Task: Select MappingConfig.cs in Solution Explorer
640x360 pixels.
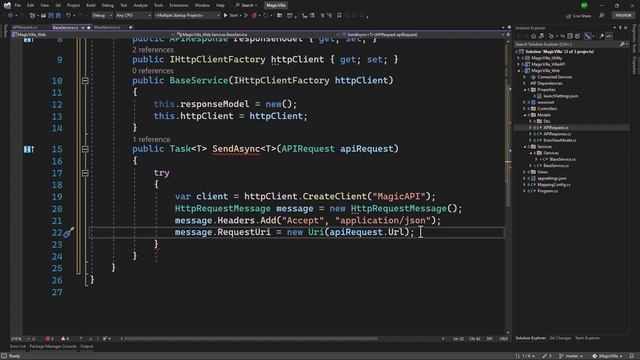Action: pyautogui.click(x=553, y=185)
